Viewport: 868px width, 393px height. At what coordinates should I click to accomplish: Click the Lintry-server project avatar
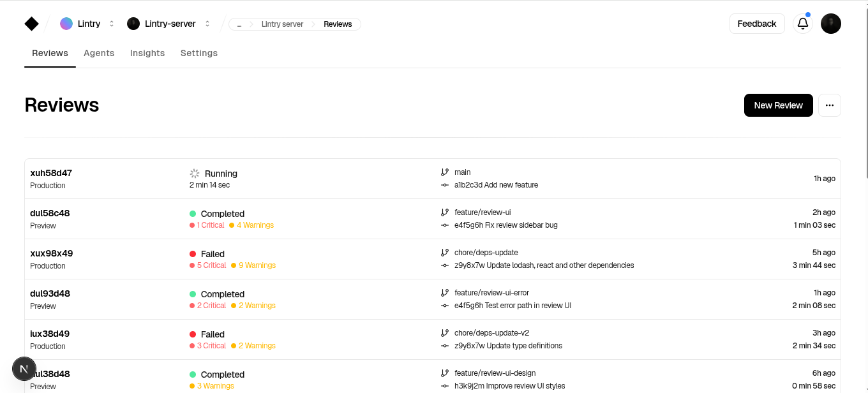coord(133,24)
